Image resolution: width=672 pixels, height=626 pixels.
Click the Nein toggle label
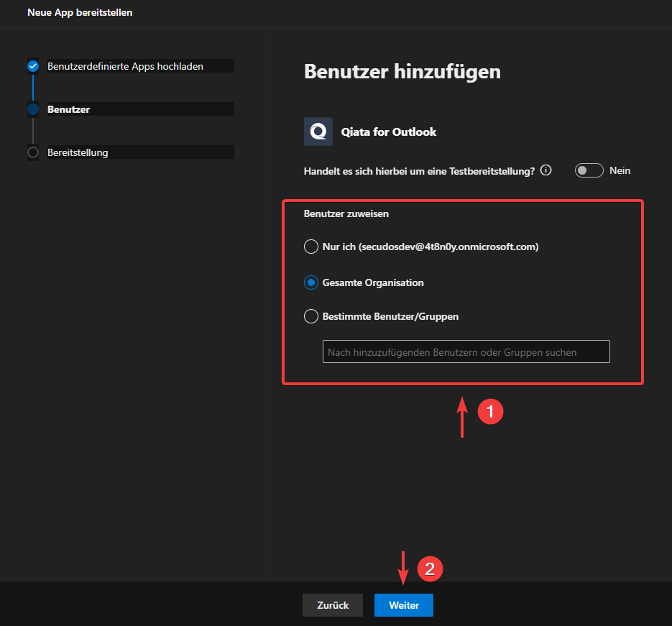[x=621, y=170]
